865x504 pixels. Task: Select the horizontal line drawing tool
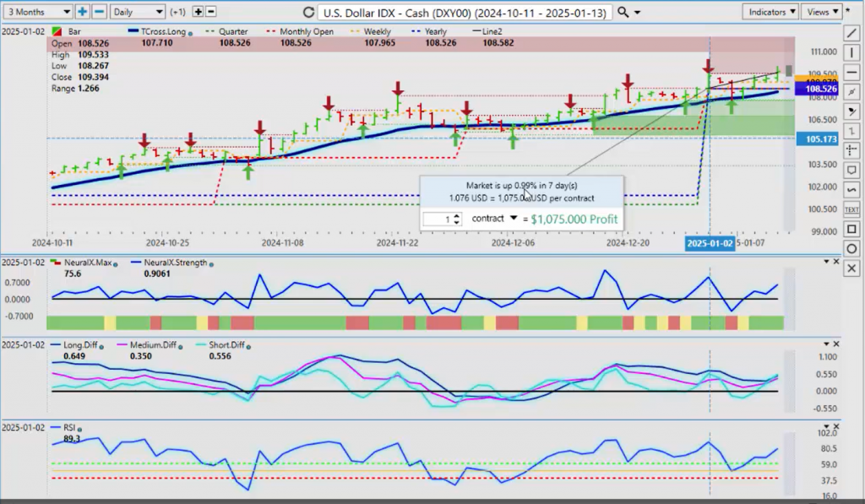852,72
